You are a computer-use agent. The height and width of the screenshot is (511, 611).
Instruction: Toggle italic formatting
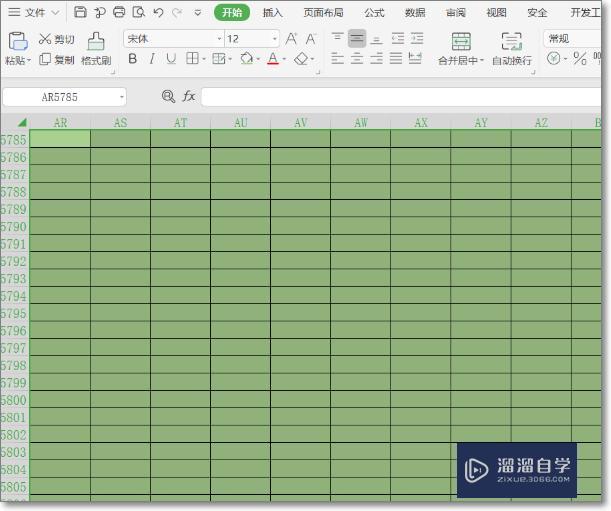click(x=152, y=59)
